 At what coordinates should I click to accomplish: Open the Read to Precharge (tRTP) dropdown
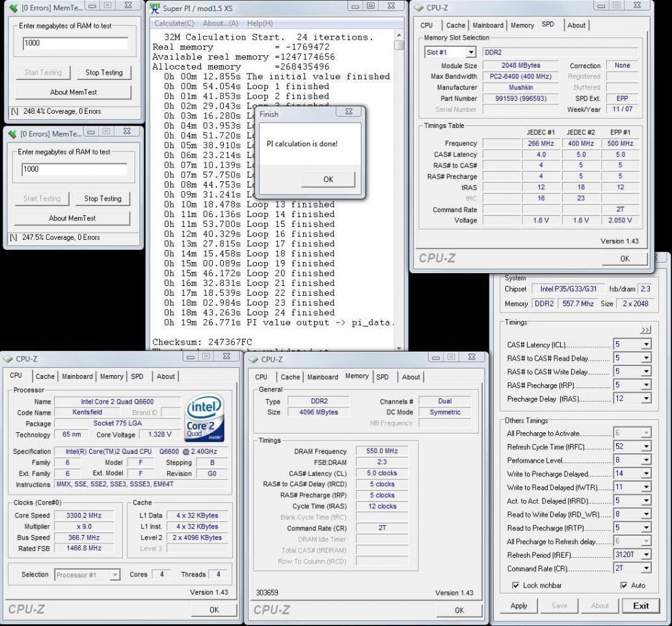coord(646,528)
